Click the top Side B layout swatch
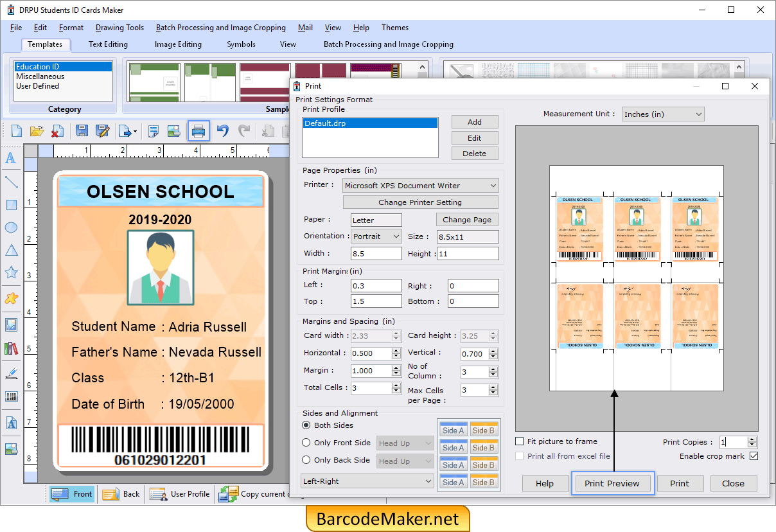Viewport: 776px width, 532px height. [483, 430]
